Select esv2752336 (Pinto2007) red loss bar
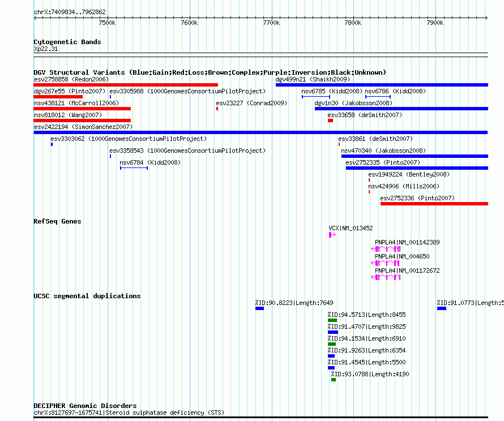 434,204
